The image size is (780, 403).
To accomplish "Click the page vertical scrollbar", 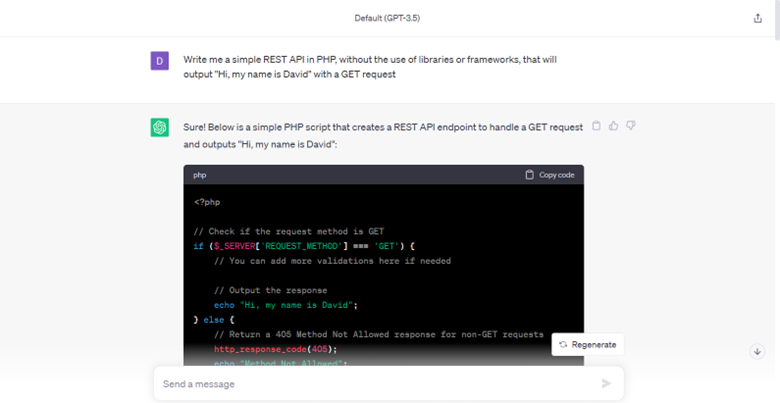I will click(x=777, y=20).
